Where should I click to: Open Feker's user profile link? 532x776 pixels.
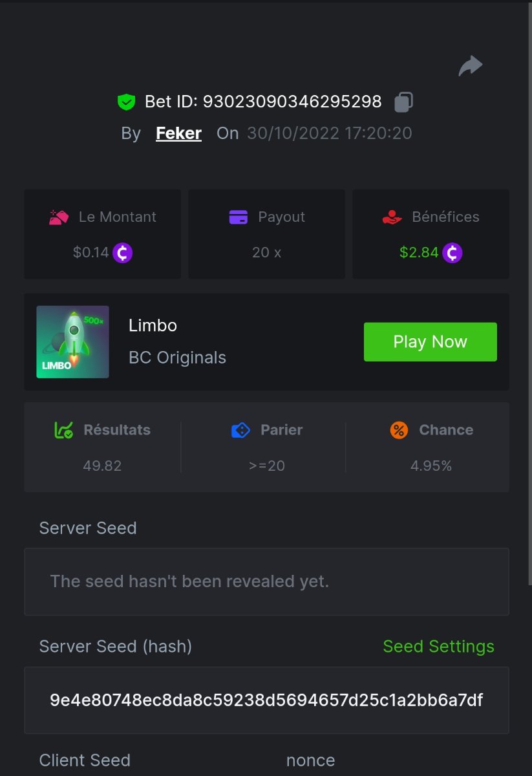click(x=178, y=134)
